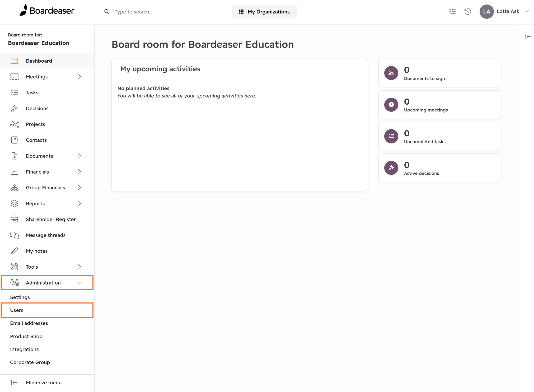Expand the Tools submenu chevron
The image size is (534, 392).
point(79,267)
